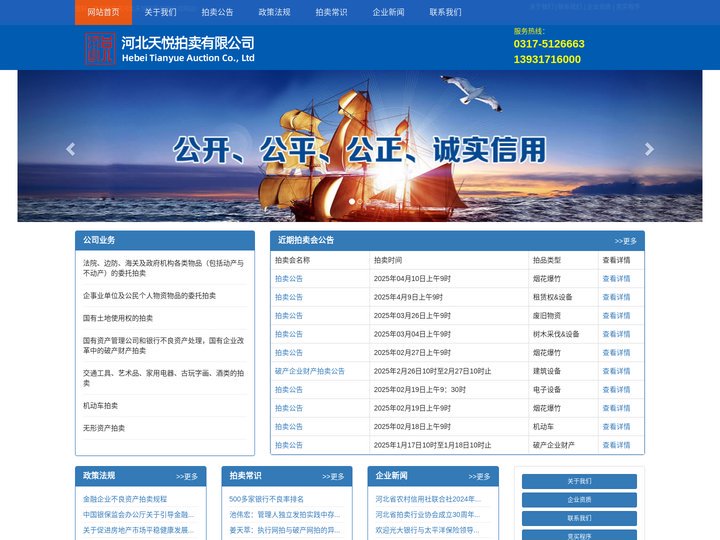Click 河北天悦拍卖有限公司 company title

[188, 43]
